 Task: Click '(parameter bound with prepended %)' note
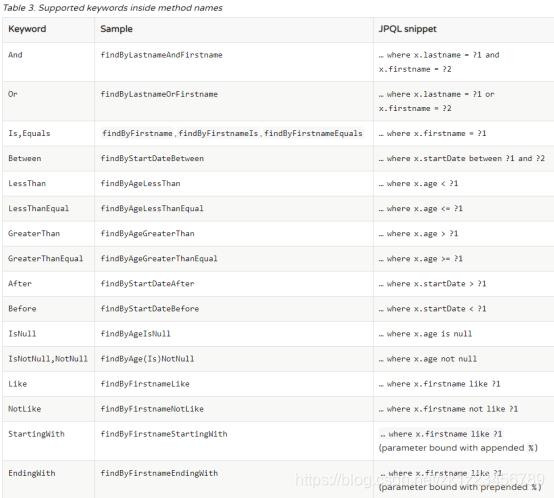tap(460, 487)
